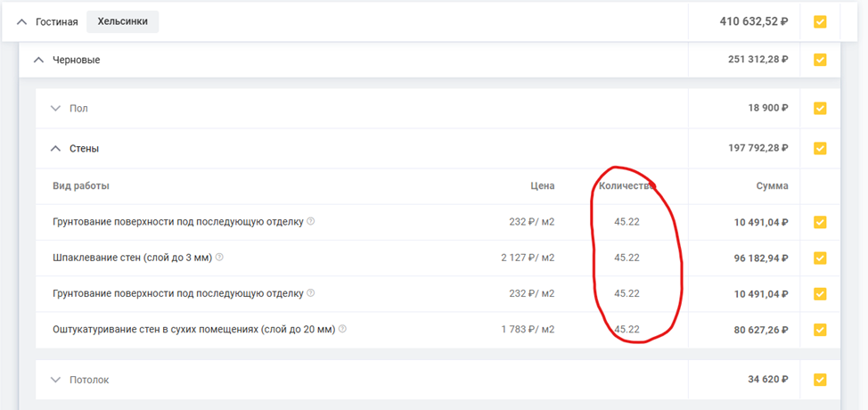Disable the Потолок row checkbox

pyautogui.click(x=820, y=380)
